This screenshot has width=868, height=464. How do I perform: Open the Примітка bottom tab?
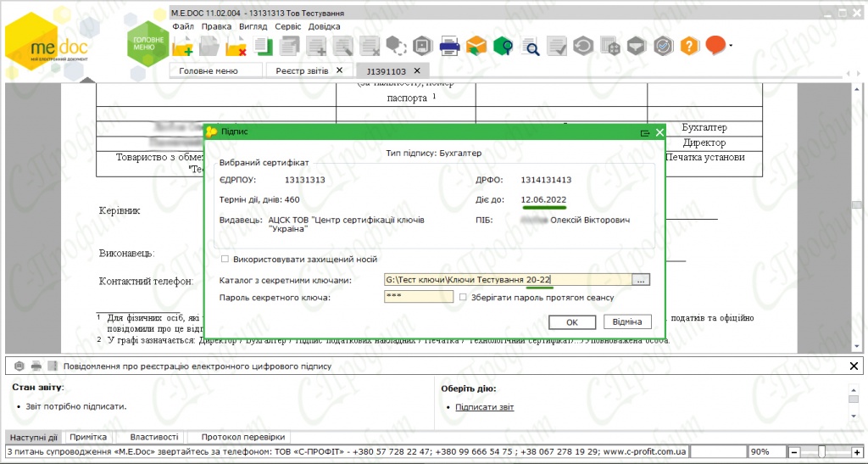click(87, 437)
